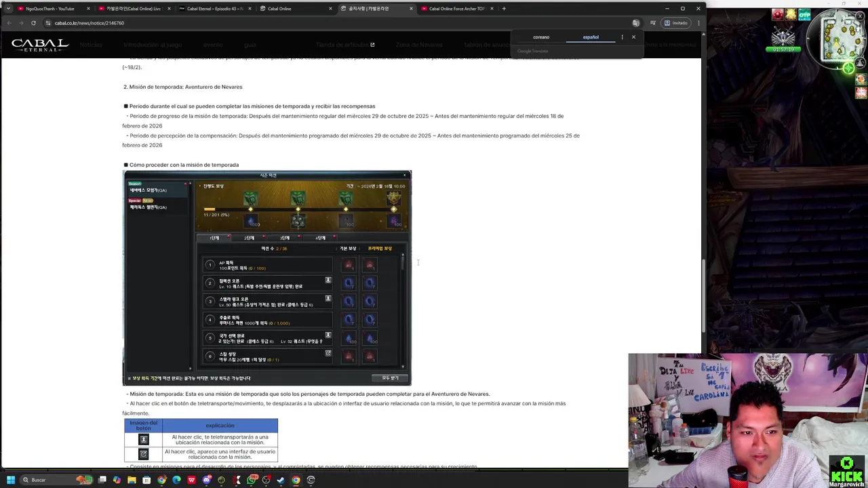The height and width of the screenshot is (488, 868).
Task: Open Discord from the taskbar
Action: pos(206,480)
